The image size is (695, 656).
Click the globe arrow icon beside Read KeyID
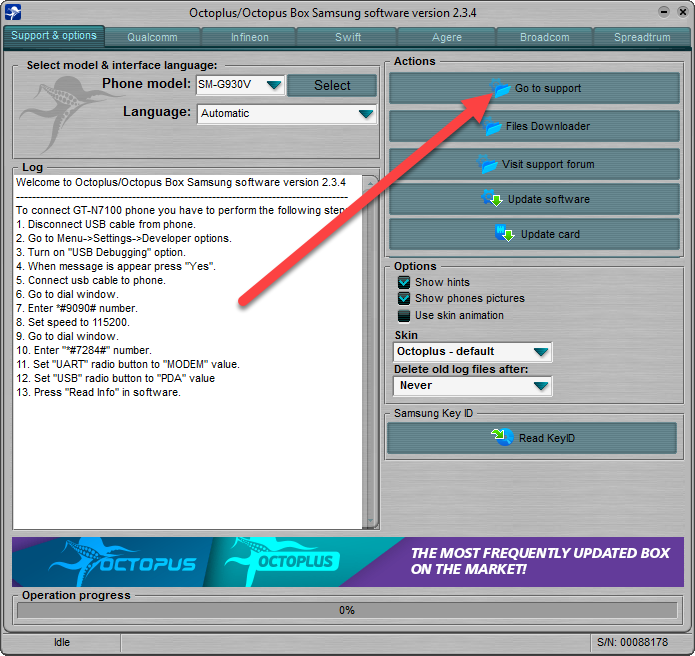[502, 437]
